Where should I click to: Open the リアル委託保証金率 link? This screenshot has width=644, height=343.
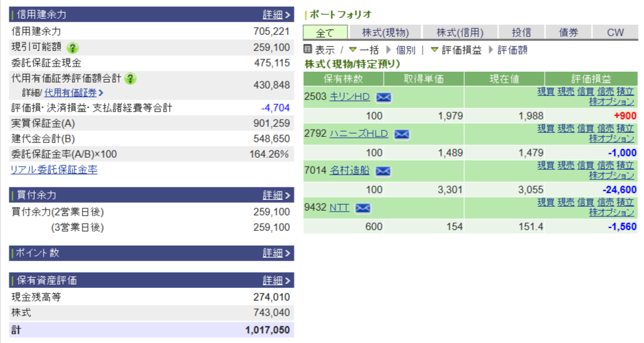54,170
